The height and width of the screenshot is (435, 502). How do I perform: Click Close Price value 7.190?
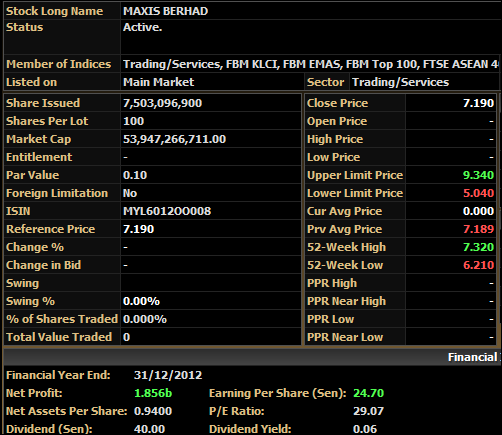click(x=478, y=103)
